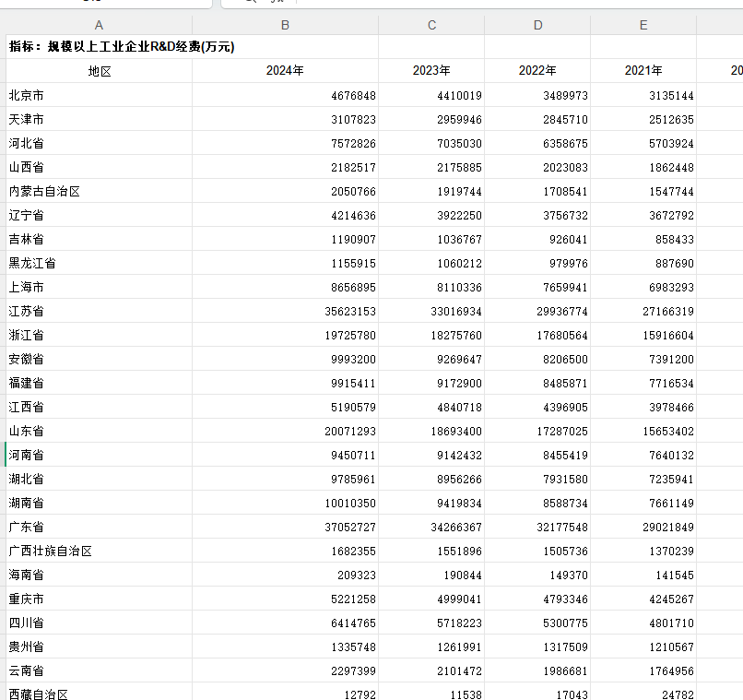Screen dimensions: 743x700
Task: Click the 吉林省 row label
Action: coord(26,240)
